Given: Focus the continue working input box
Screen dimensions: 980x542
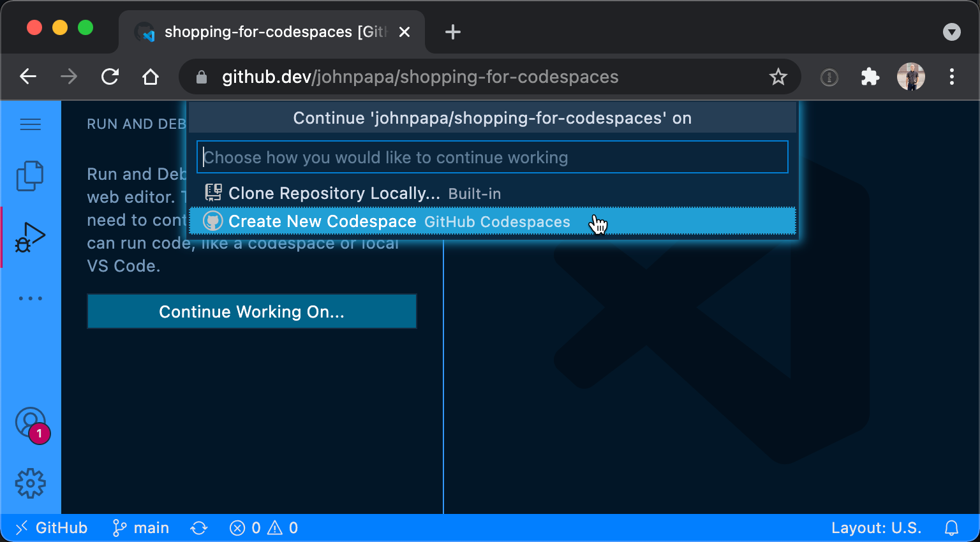Looking at the screenshot, I should click(493, 157).
